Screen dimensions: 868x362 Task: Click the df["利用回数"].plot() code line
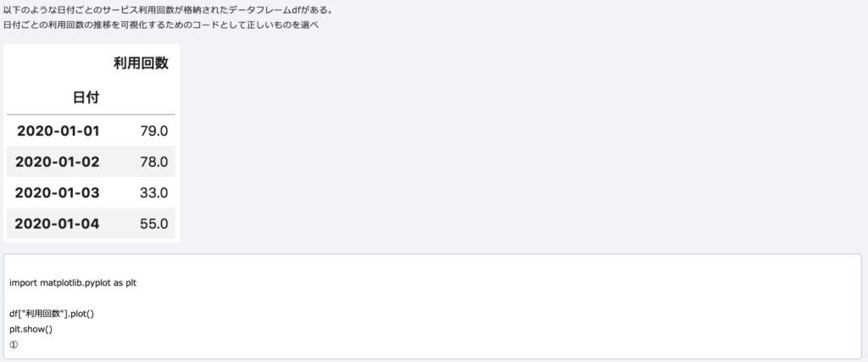(x=52, y=314)
